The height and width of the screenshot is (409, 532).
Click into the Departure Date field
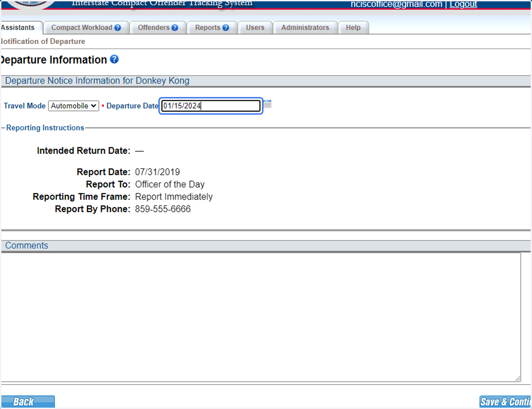pos(211,106)
